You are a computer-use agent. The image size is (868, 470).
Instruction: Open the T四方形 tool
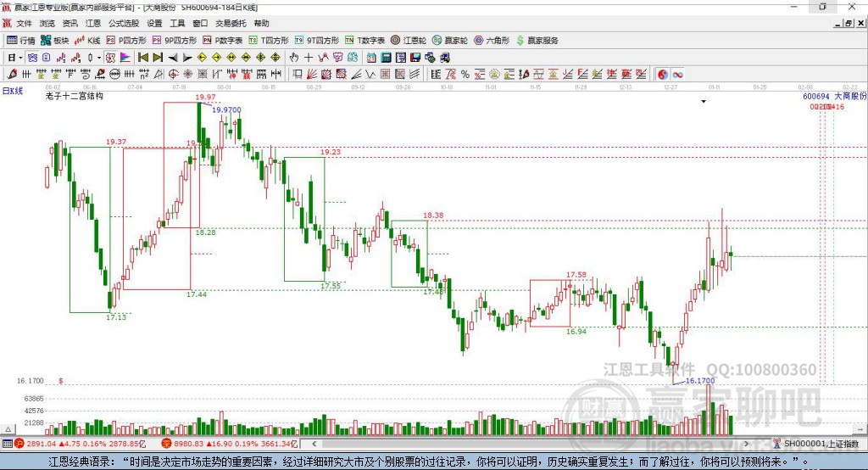(x=269, y=41)
